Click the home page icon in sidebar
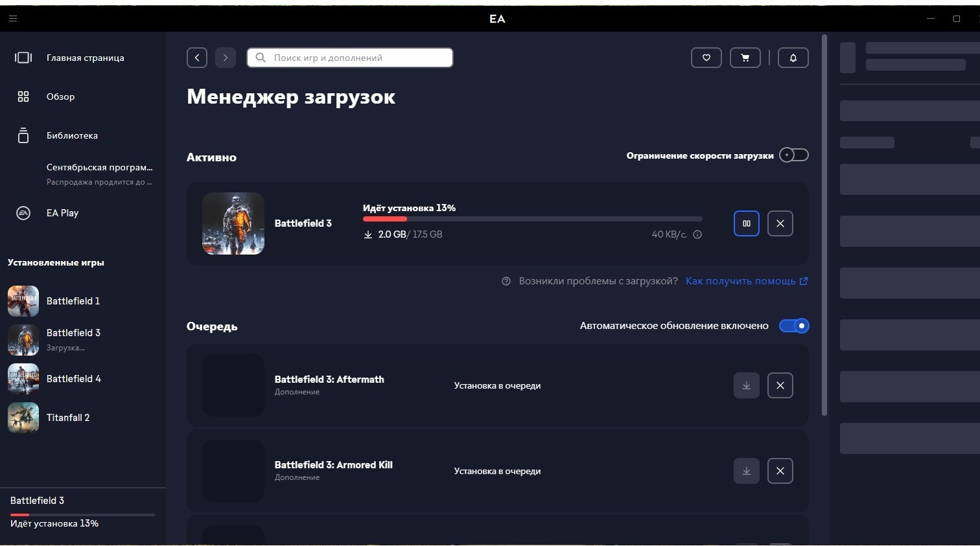 pyautogui.click(x=23, y=58)
